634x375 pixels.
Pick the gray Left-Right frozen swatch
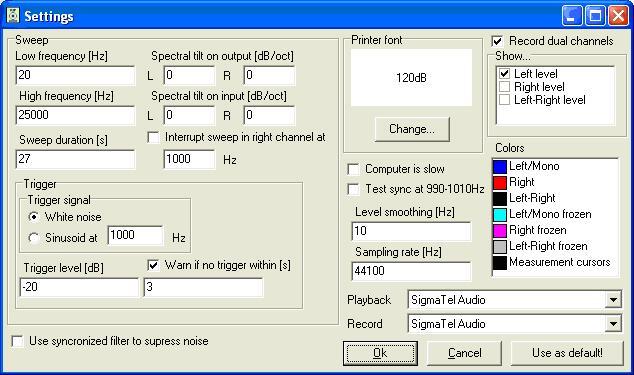pos(500,246)
